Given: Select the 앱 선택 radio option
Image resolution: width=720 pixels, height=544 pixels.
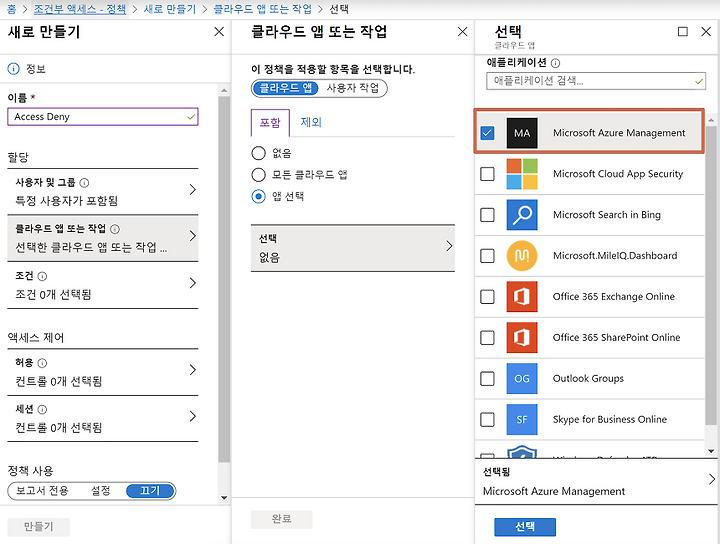Looking at the screenshot, I should [x=259, y=196].
